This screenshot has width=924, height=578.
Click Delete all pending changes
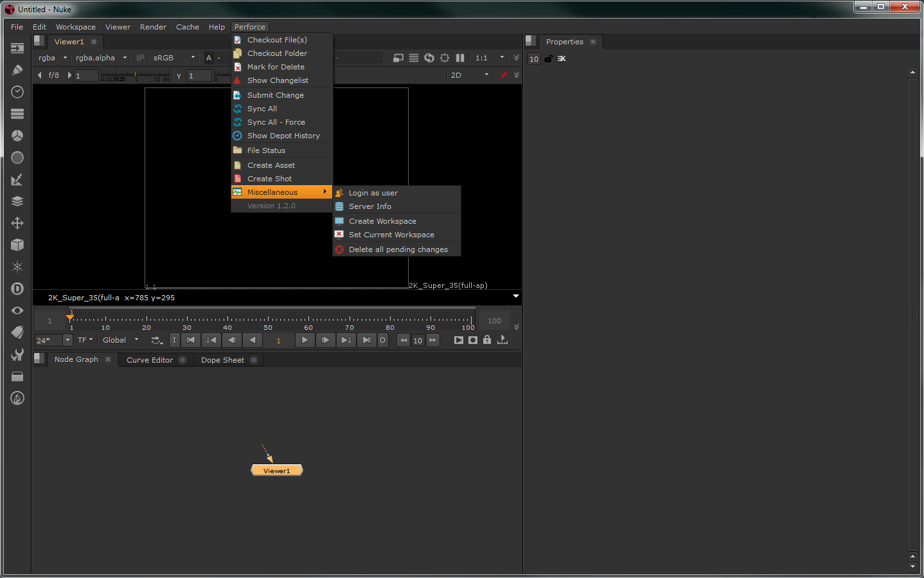396,249
